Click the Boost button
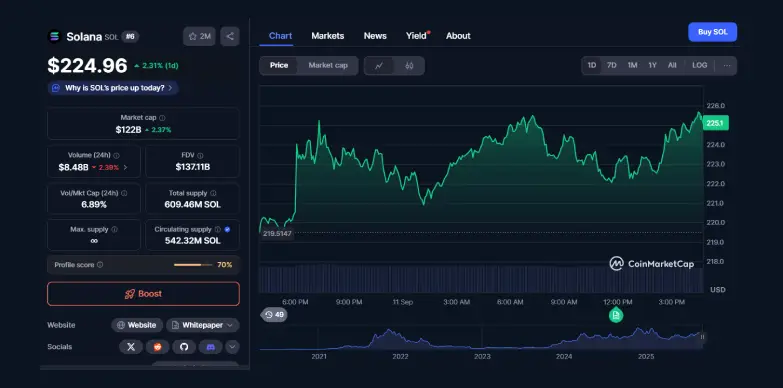783x388 pixels. (143, 294)
